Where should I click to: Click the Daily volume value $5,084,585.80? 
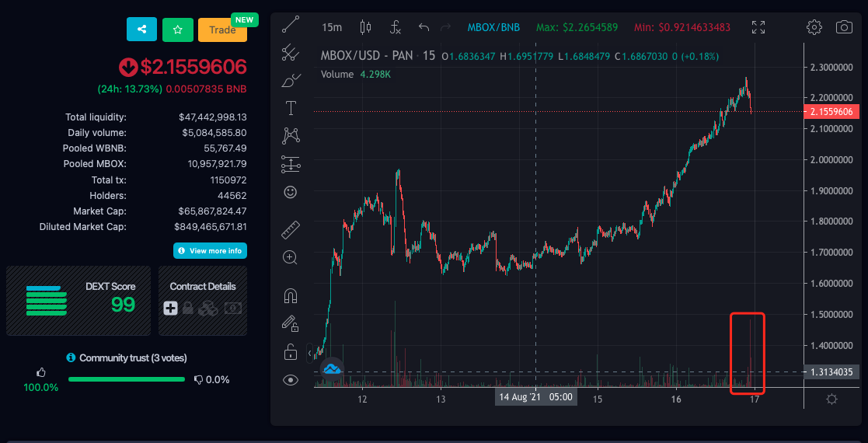click(214, 133)
